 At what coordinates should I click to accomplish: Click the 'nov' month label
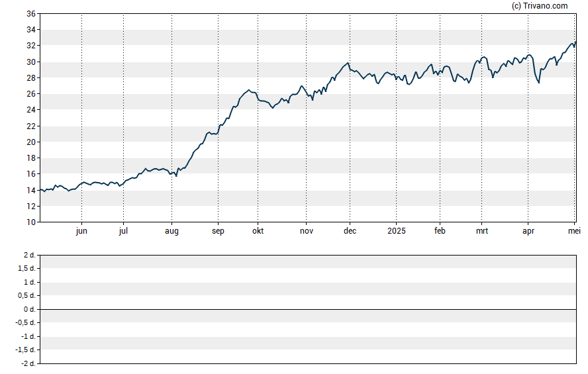click(307, 231)
